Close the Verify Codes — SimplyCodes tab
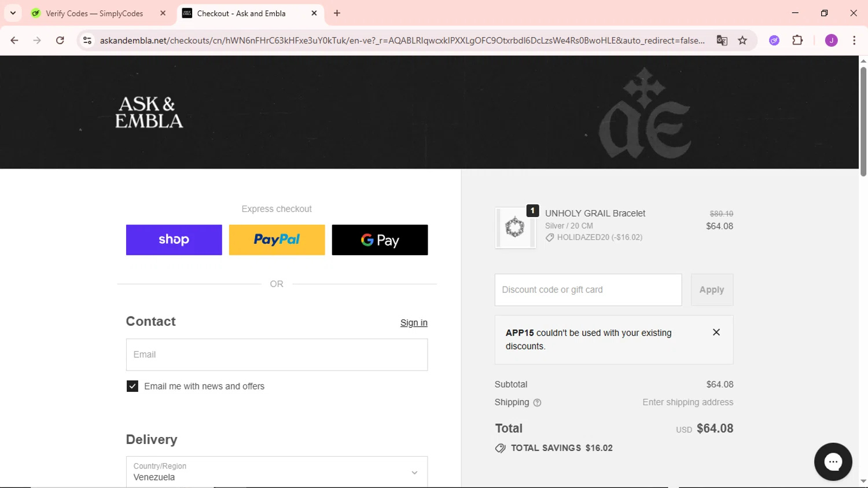Viewport: 868px width, 488px height. [x=163, y=13]
